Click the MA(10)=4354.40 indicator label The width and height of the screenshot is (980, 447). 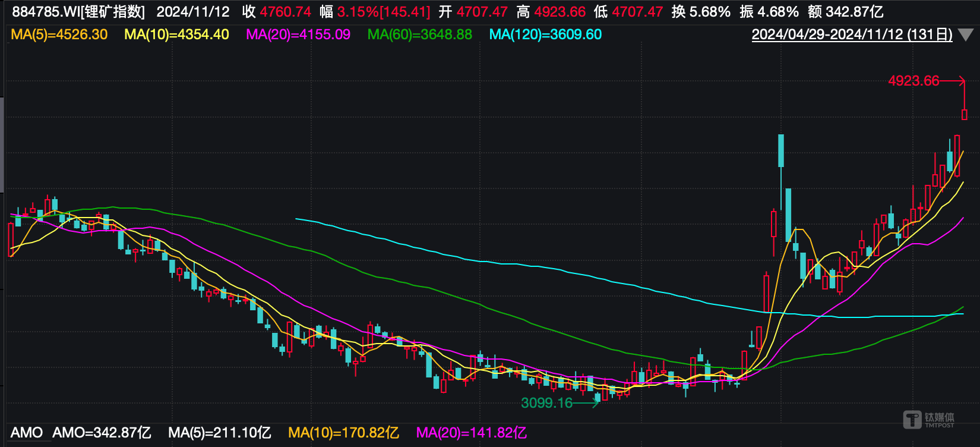pyautogui.click(x=176, y=34)
